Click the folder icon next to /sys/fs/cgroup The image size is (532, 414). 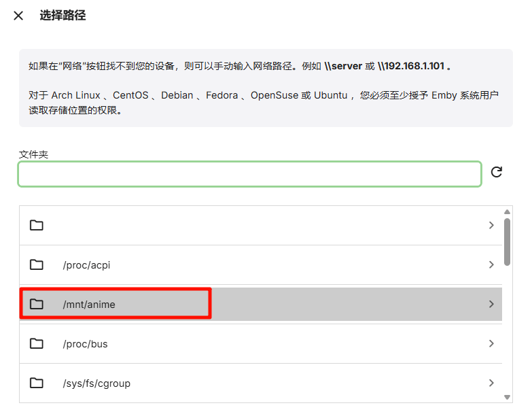click(x=37, y=383)
